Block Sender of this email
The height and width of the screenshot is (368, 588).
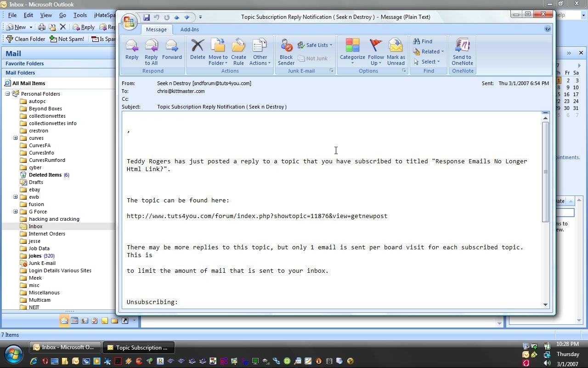point(286,52)
